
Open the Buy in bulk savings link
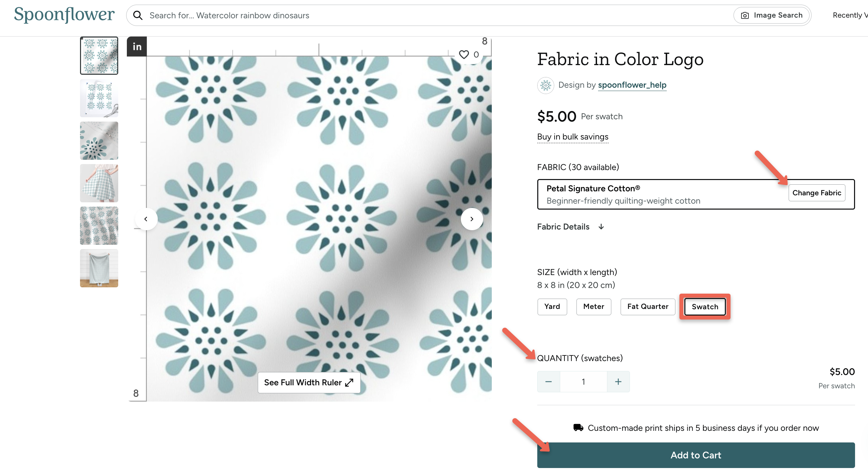click(572, 137)
